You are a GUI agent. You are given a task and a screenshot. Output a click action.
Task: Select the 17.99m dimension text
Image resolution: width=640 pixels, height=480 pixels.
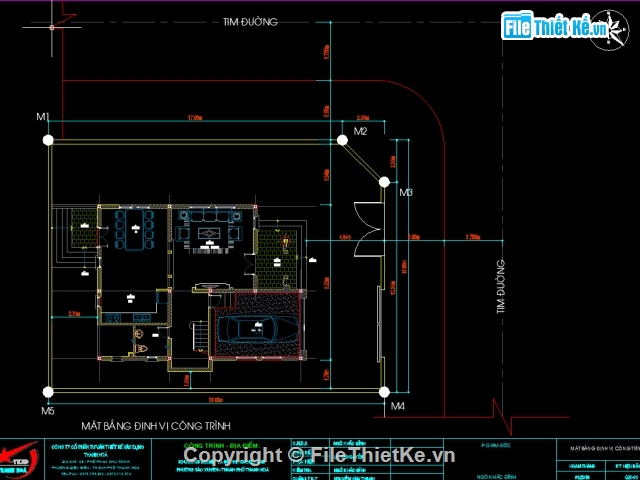tap(195, 118)
